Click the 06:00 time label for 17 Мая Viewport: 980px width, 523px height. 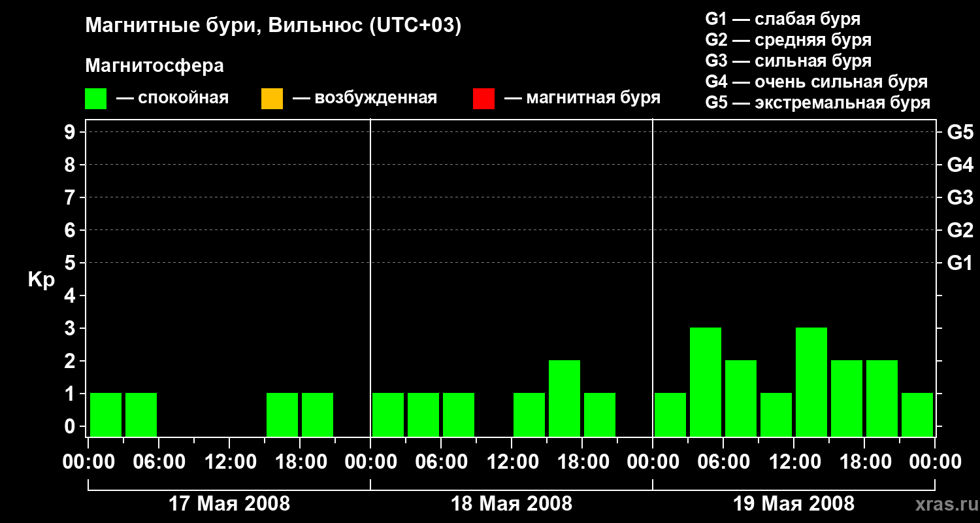pyautogui.click(x=159, y=462)
